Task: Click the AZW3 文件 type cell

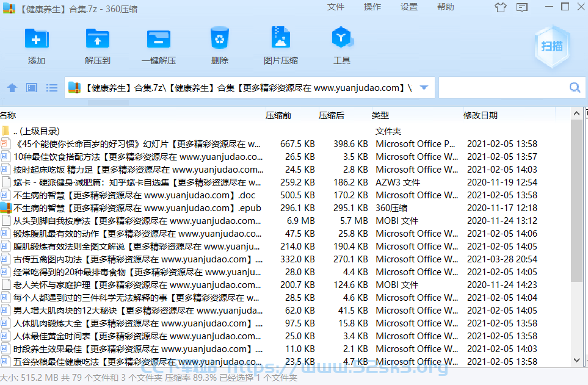Action: coord(398,182)
